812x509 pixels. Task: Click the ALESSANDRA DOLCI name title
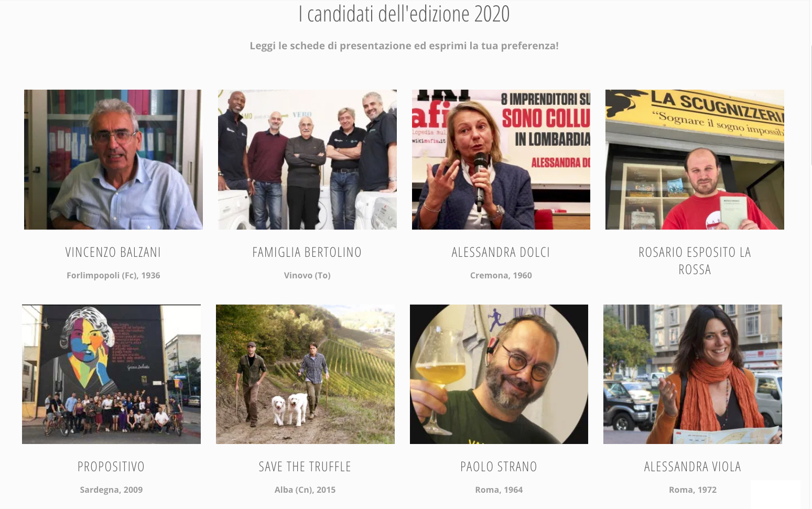point(501,252)
